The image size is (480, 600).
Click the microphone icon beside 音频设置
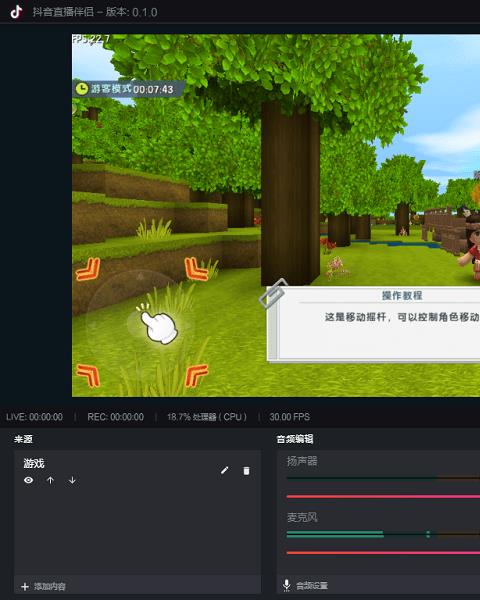coord(286,585)
